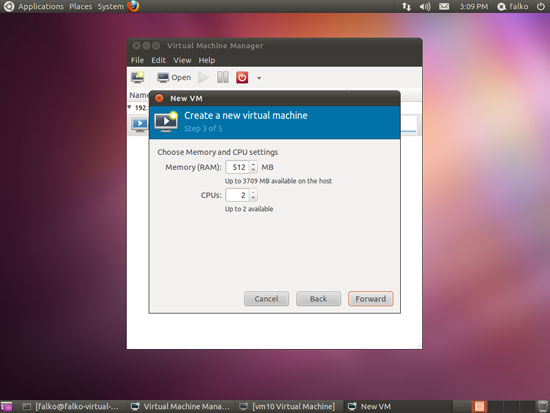This screenshot has height=413, width=550.
Task: Click the Ubuntu logo icon in top panel
Action: (8, 6)
